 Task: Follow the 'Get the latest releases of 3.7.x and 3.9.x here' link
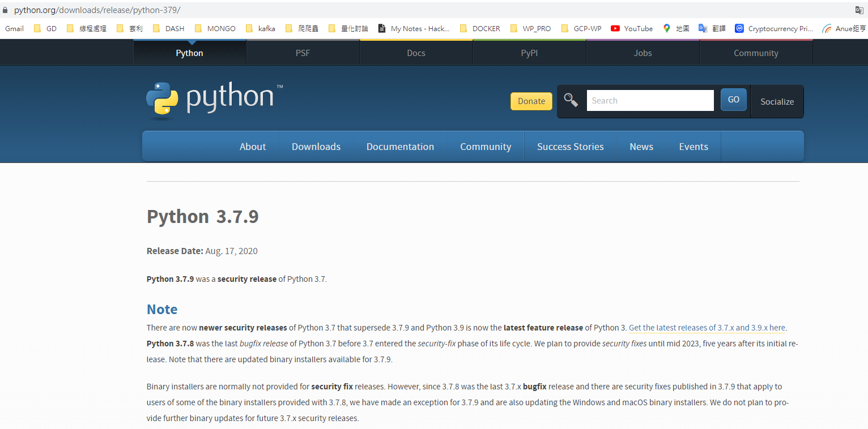click(x=707, y=328)
